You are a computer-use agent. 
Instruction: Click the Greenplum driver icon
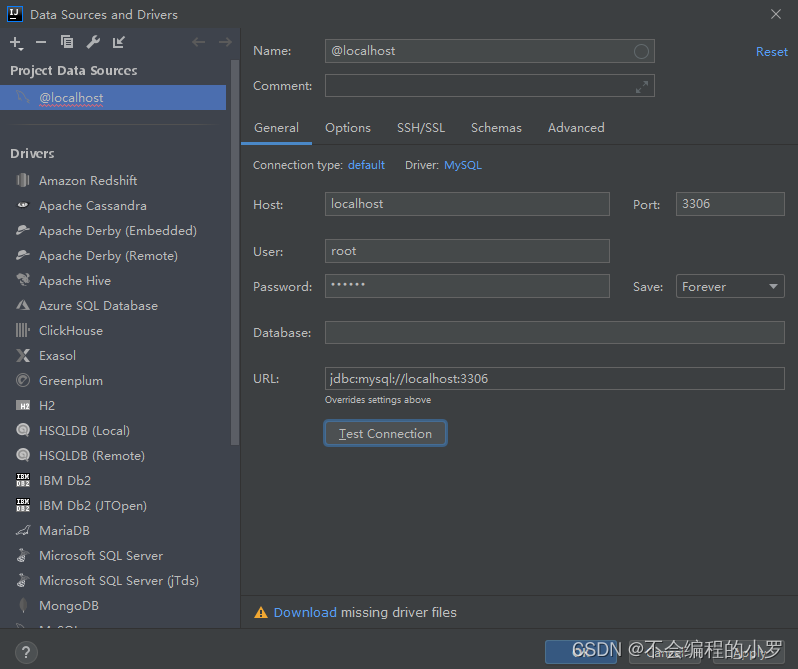(22, 380)
